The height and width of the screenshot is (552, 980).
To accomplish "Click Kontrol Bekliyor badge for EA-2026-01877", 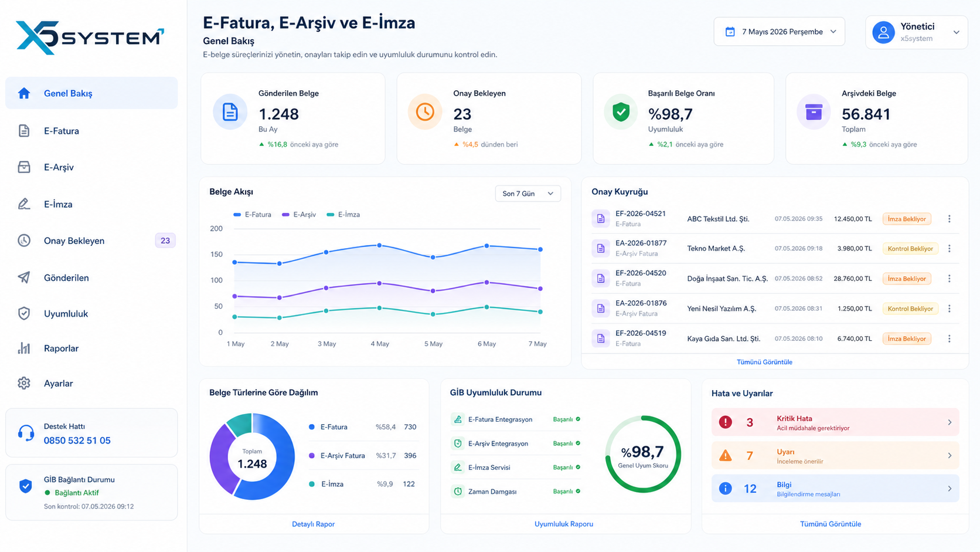I will pos(910,249).
